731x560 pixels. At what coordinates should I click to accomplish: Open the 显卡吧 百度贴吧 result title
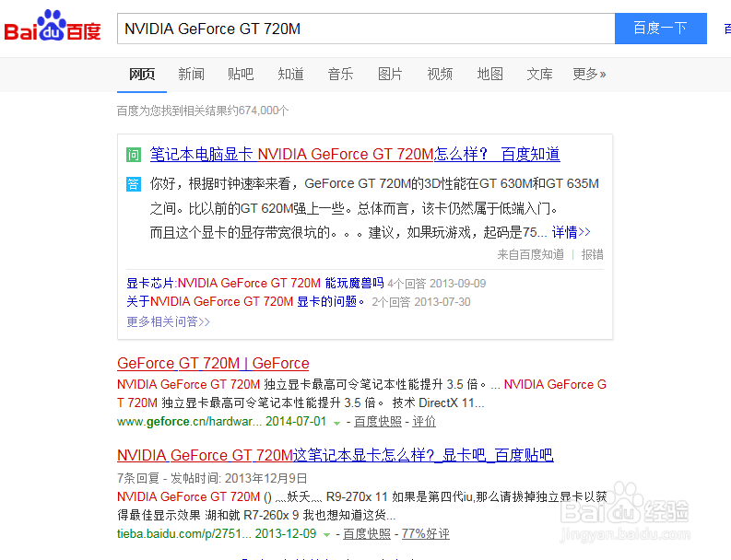336,455
